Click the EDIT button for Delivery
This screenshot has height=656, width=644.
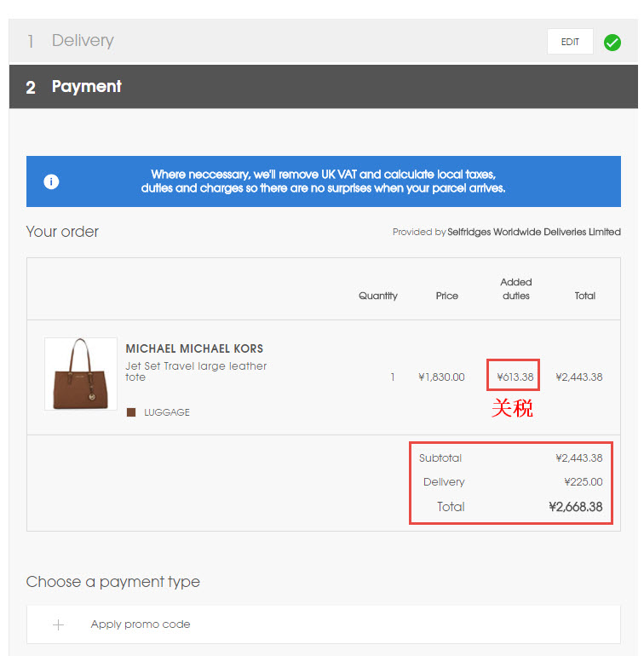point(570,42)
